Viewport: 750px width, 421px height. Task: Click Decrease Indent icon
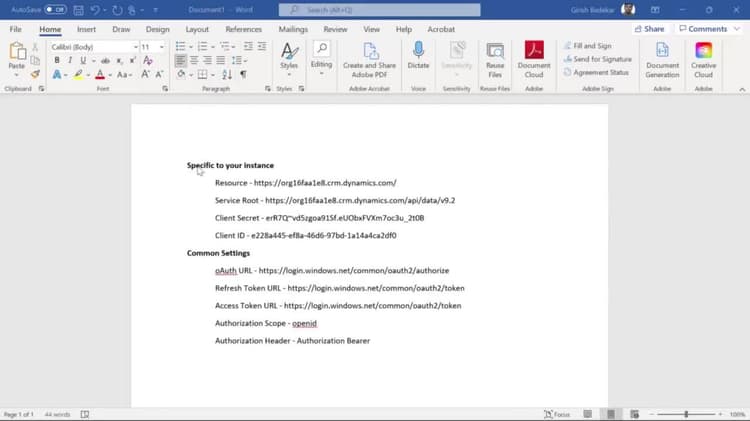248,46
